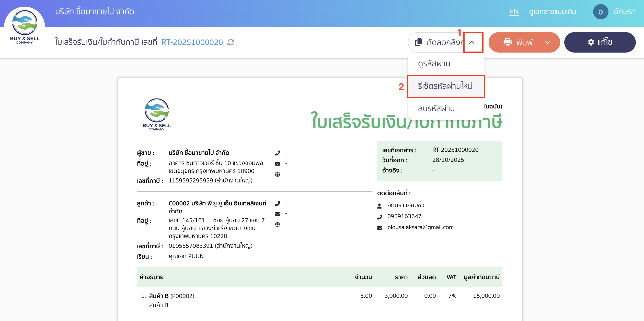Click the phone icon next to seller details
644x321 pixels.
tap(278, 153)
